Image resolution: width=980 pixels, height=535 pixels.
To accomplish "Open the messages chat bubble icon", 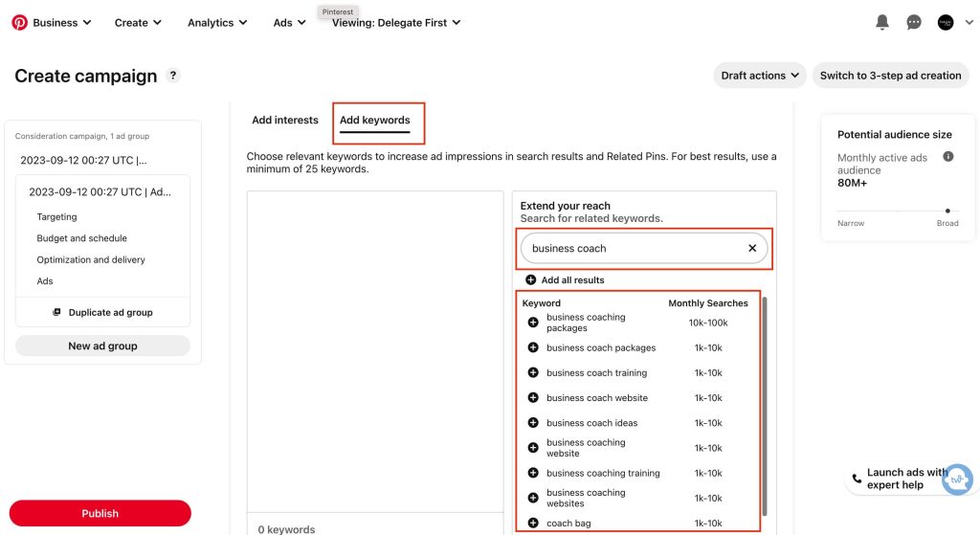I will (x=914, y=23).
